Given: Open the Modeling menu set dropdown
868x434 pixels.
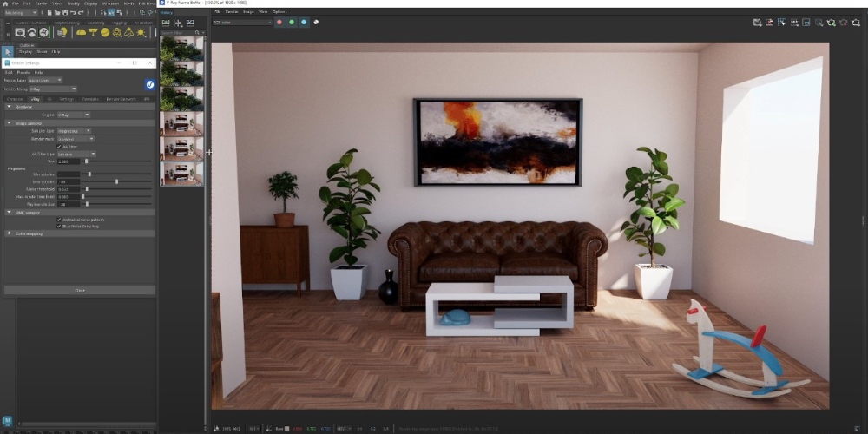Looking at the screenshot, I should click(21, 12).
